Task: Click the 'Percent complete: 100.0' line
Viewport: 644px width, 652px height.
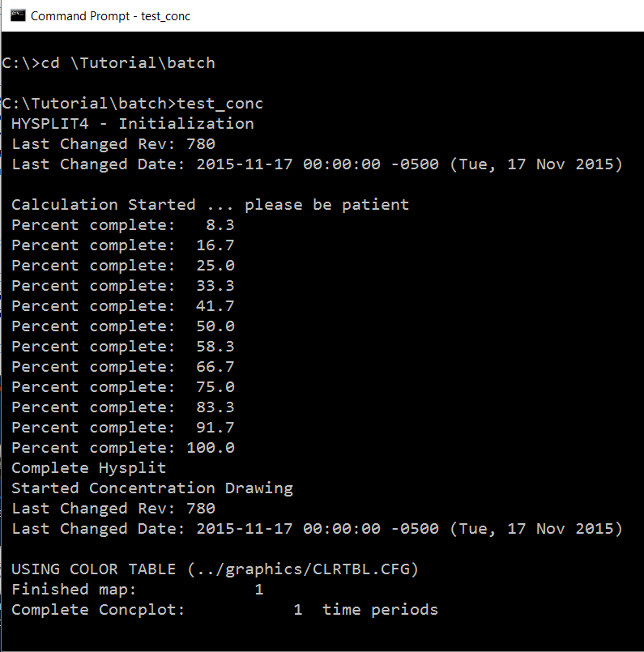Action: (x=123, y=447)
